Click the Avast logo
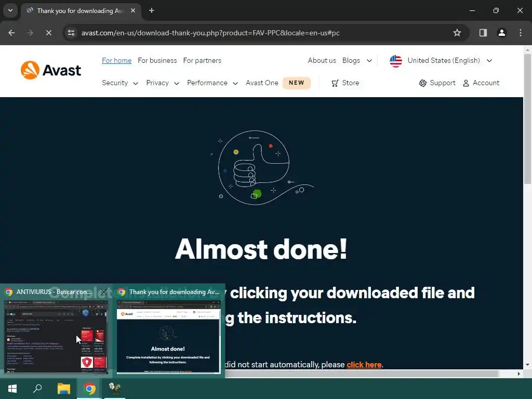 [51, 70]
